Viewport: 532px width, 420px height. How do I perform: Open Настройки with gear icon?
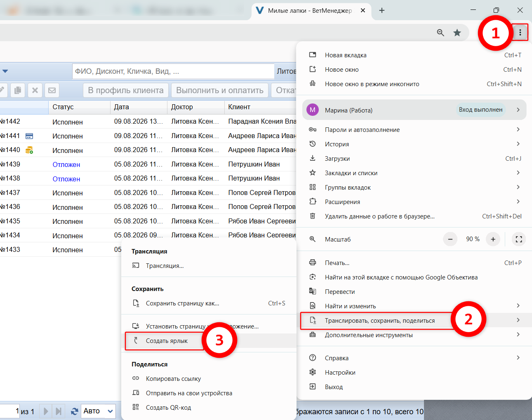(414, 373)
